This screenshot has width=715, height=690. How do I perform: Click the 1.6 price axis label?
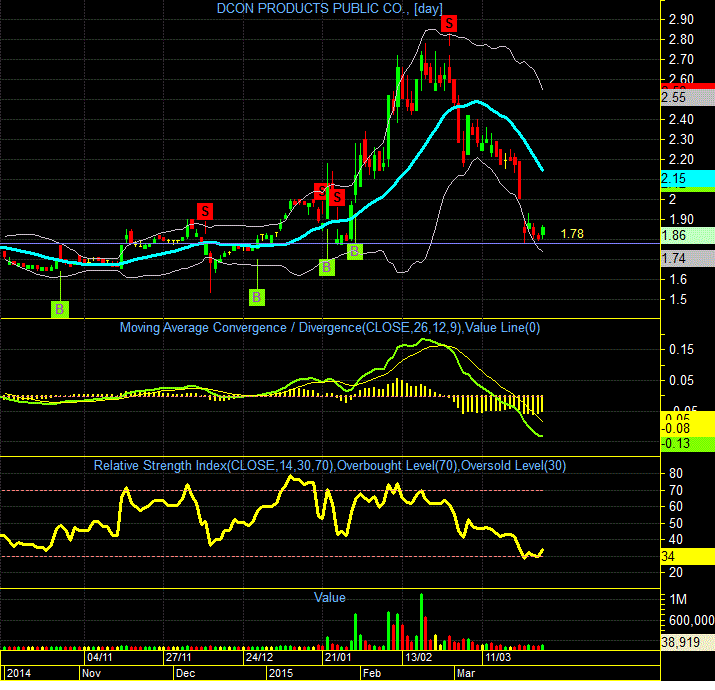678,280
